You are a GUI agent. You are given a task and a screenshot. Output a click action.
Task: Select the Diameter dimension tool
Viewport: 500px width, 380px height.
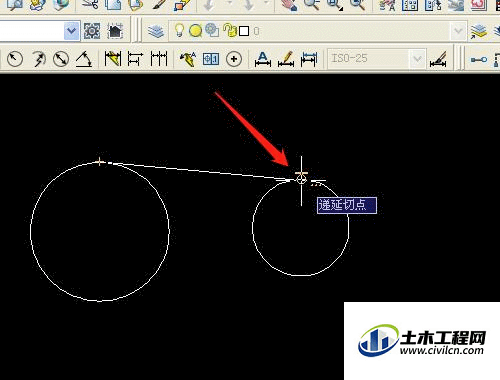point(61,59)
